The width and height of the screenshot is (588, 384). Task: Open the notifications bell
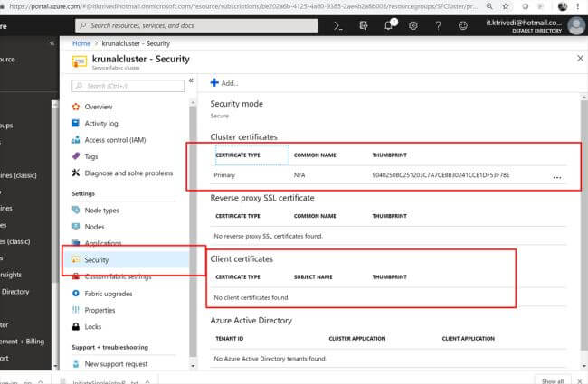pos(388,25)
